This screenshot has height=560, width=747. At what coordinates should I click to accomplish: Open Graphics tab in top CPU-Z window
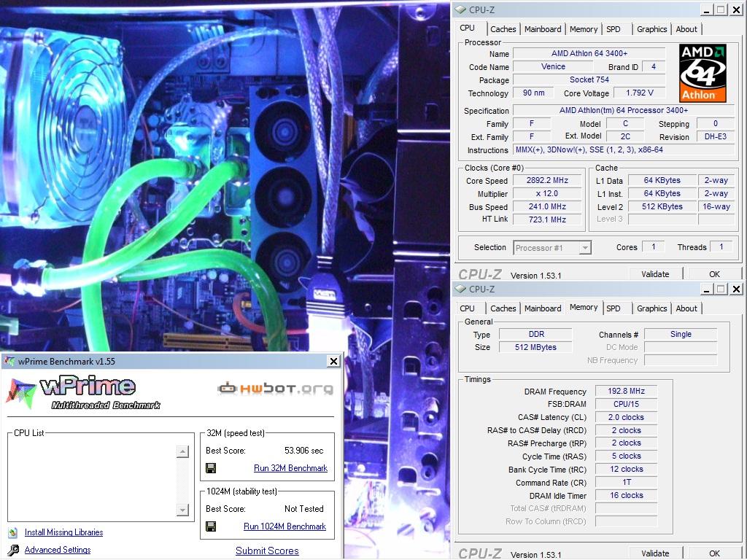pyautogui.click(x=651, y=29)
